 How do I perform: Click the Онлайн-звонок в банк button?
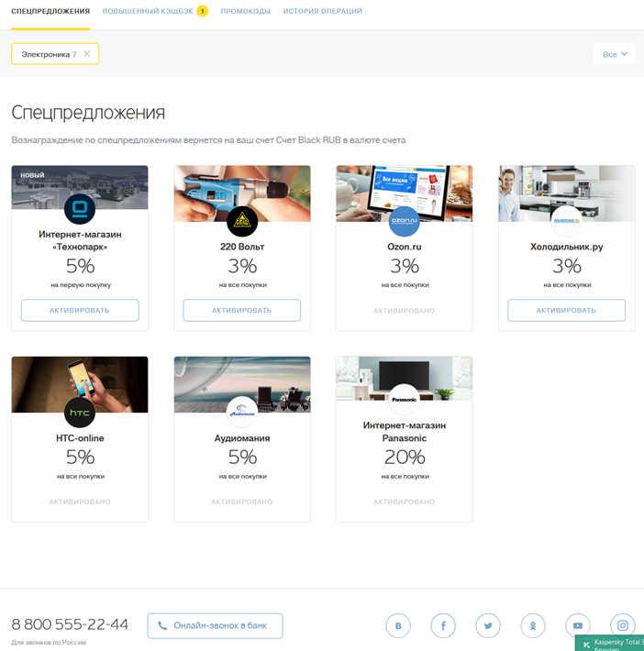pos(215,625)
